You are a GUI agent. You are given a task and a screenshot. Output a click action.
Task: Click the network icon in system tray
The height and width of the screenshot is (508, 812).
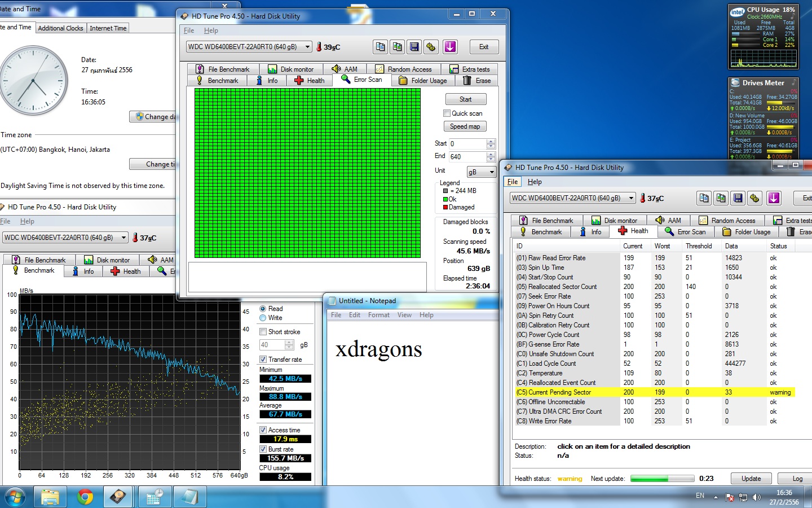click(x=743, y=497)
